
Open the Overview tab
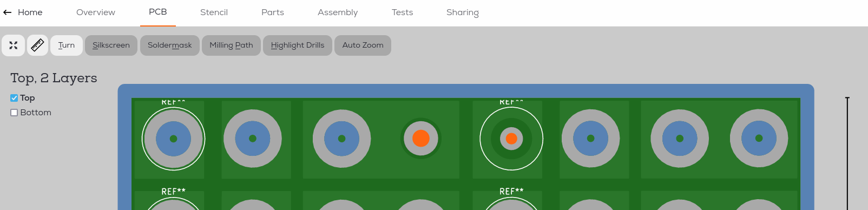tap(96, 12)
